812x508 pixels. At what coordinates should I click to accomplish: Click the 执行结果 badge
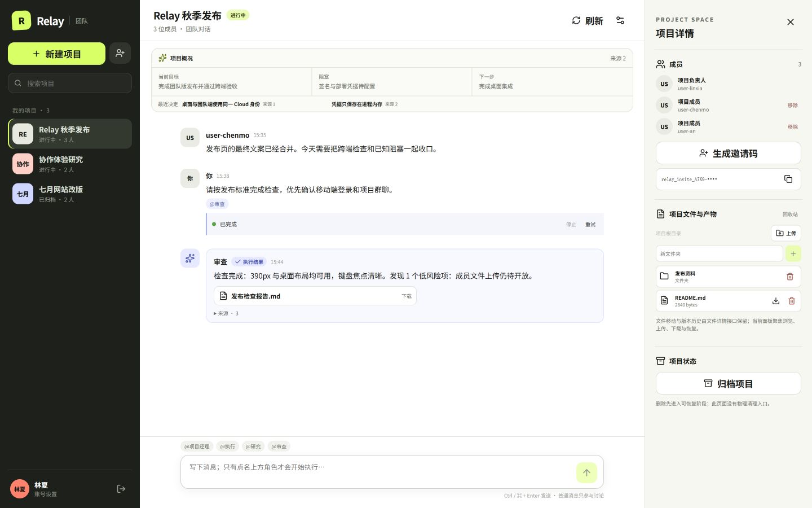click(x=249, y=262)
